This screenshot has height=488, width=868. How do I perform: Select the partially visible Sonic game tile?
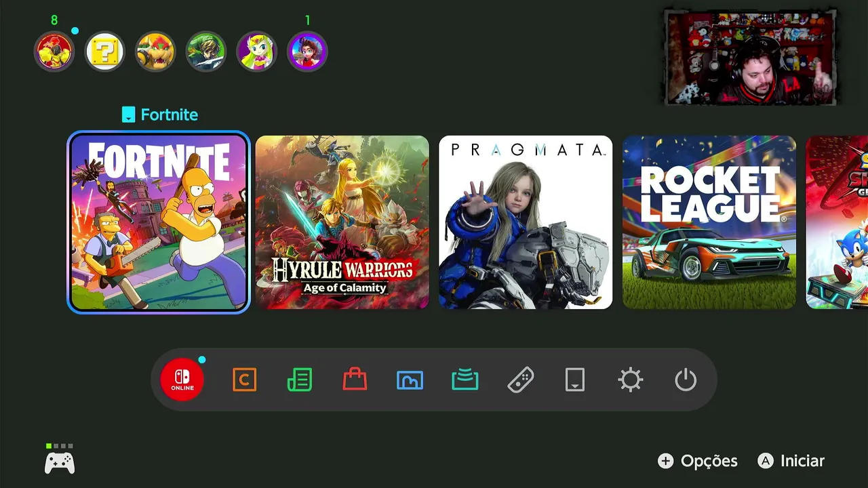point(837,222)
